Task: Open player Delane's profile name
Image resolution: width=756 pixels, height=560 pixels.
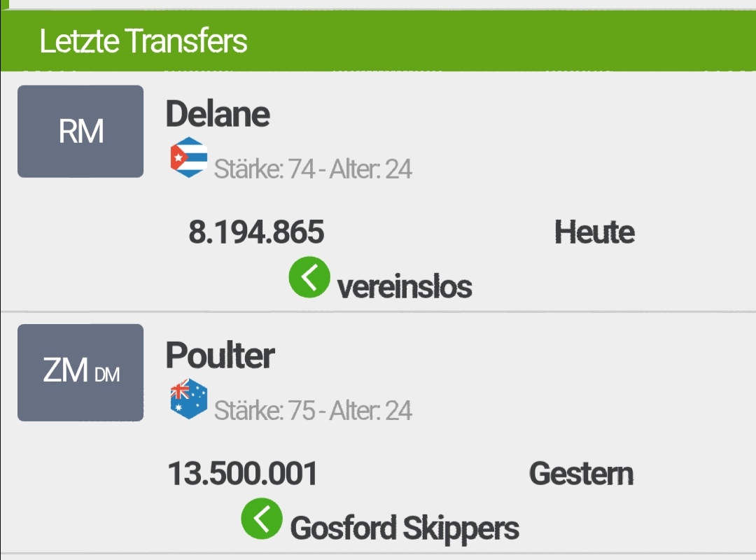Action: pos(218,115)
